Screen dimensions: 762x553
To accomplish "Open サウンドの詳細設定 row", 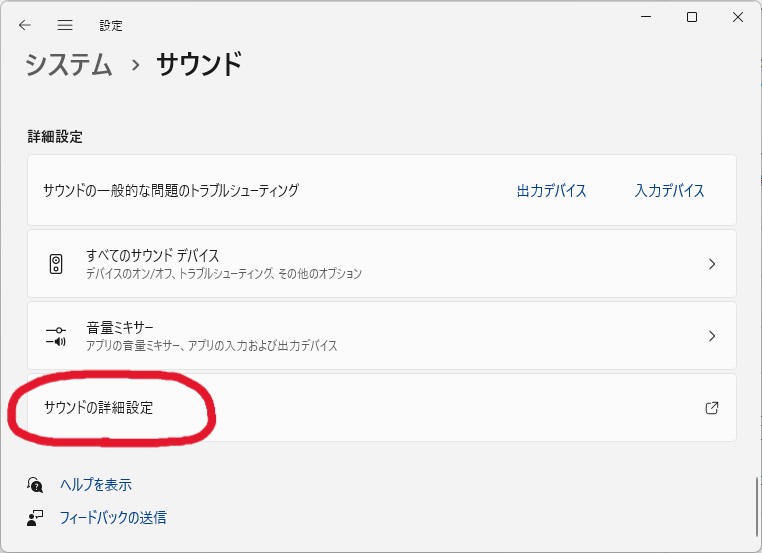I will coord(382,408).
